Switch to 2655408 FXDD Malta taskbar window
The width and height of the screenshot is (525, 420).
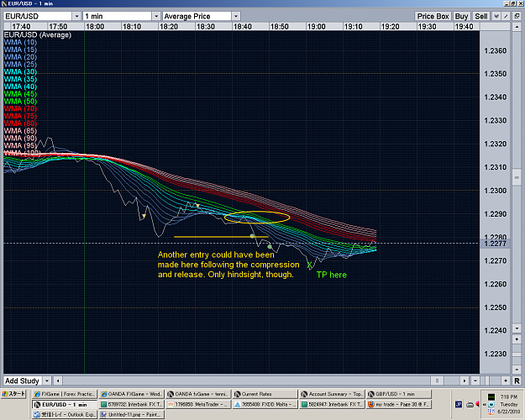tap(265, 404)
